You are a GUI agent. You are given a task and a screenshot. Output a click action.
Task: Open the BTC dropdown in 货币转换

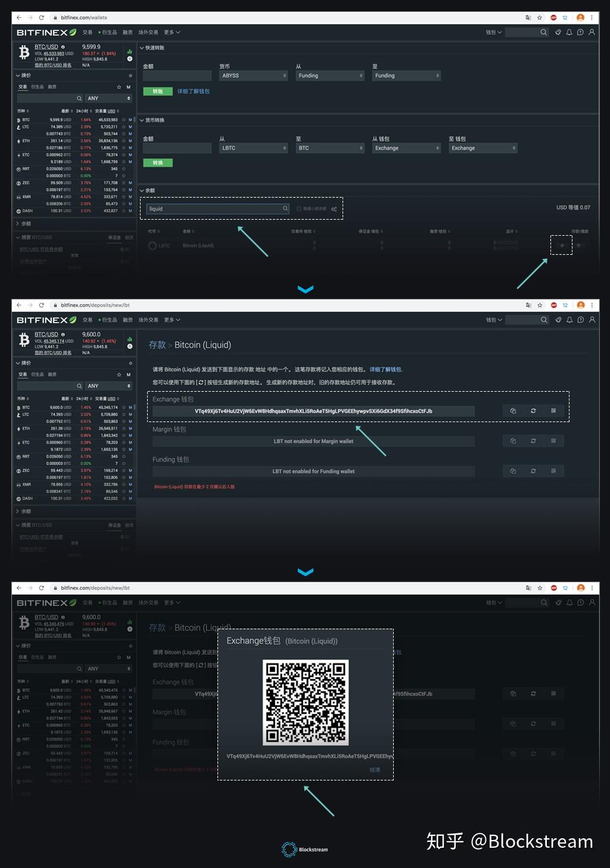pos(330,148)
